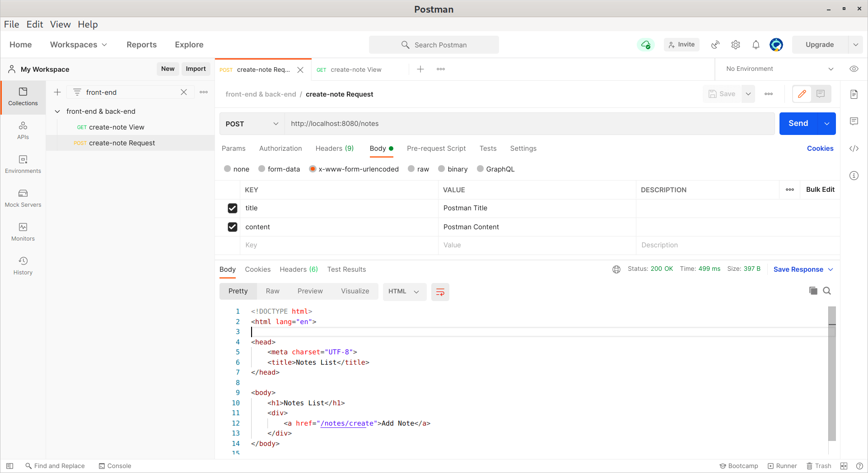Open the Mock Servers sidebar panel
The image size is (868, 473).
23,199
